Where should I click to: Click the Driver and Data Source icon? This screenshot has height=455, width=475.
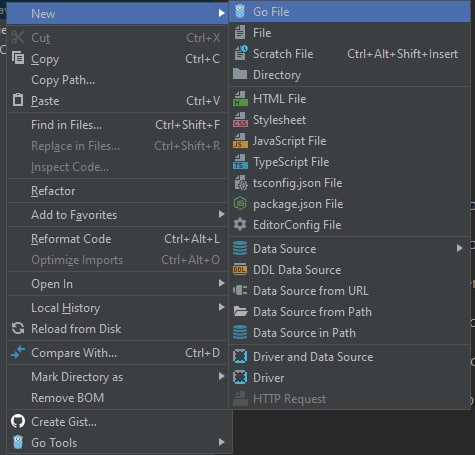pyautogui.click(x=240, y=357)
